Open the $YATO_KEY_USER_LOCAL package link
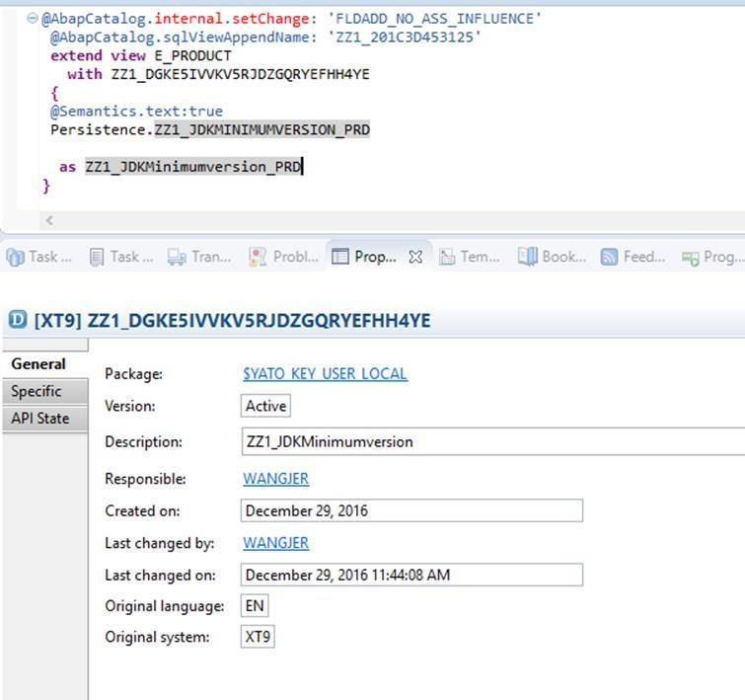Viewport: 745px width, 700px height. coord(325,374)
